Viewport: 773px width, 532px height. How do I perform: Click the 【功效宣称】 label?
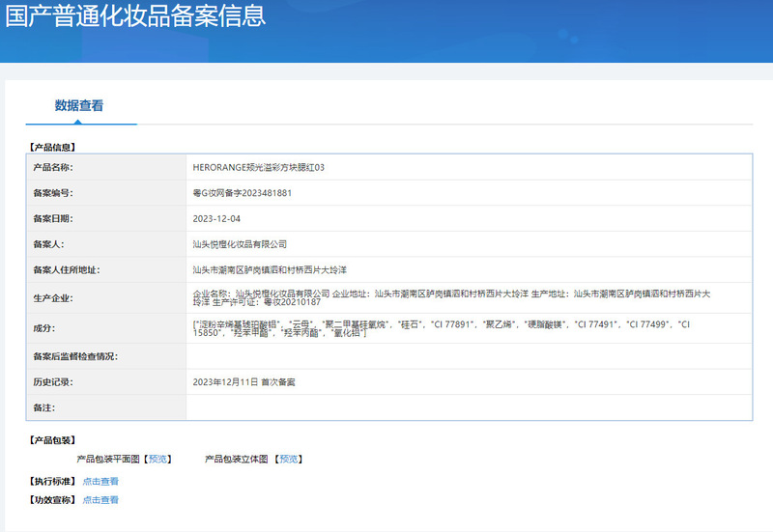click(x=52, y=500)
